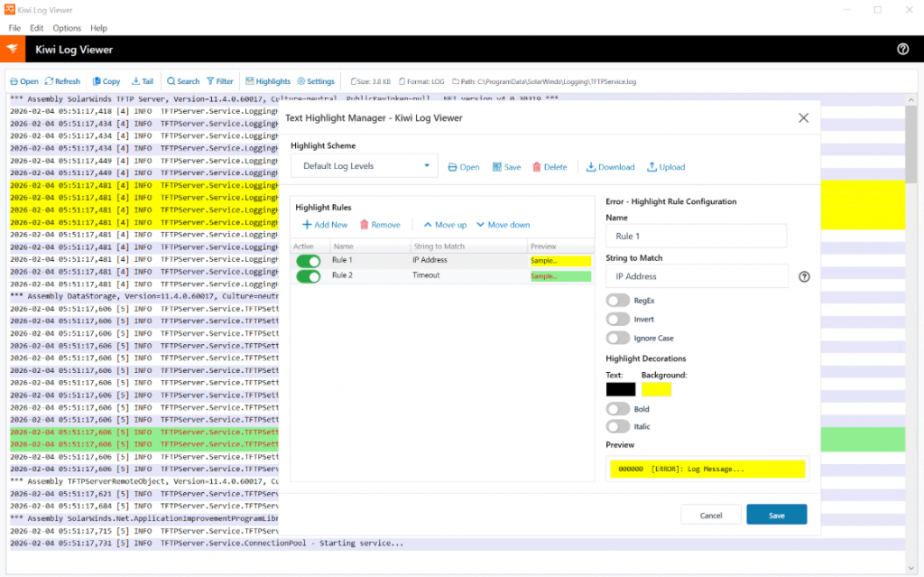924x577 pixels.
Task: Click IP Address cell in rules table
Action: [469, 260]
